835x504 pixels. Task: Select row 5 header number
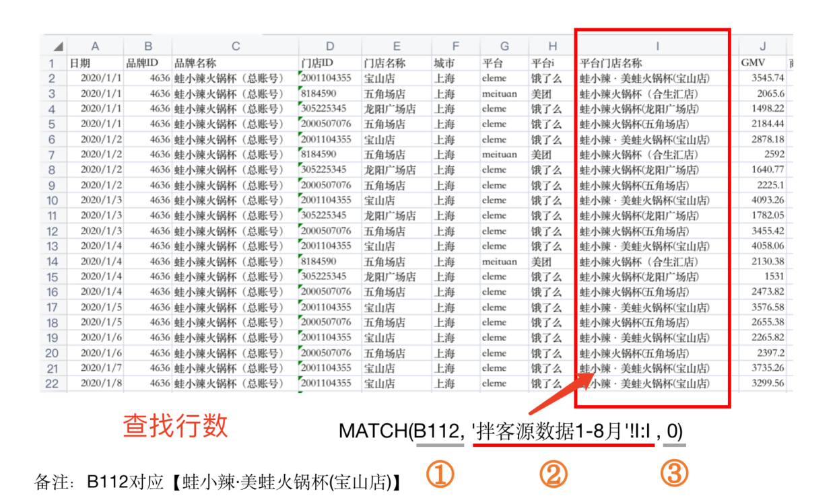pyautogui.click(x=51, y=124)
